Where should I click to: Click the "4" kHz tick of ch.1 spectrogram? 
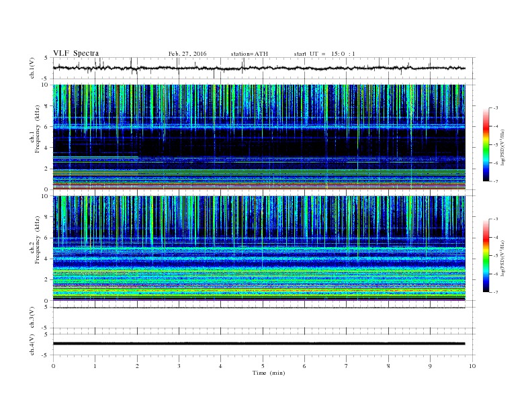(47, 148)
